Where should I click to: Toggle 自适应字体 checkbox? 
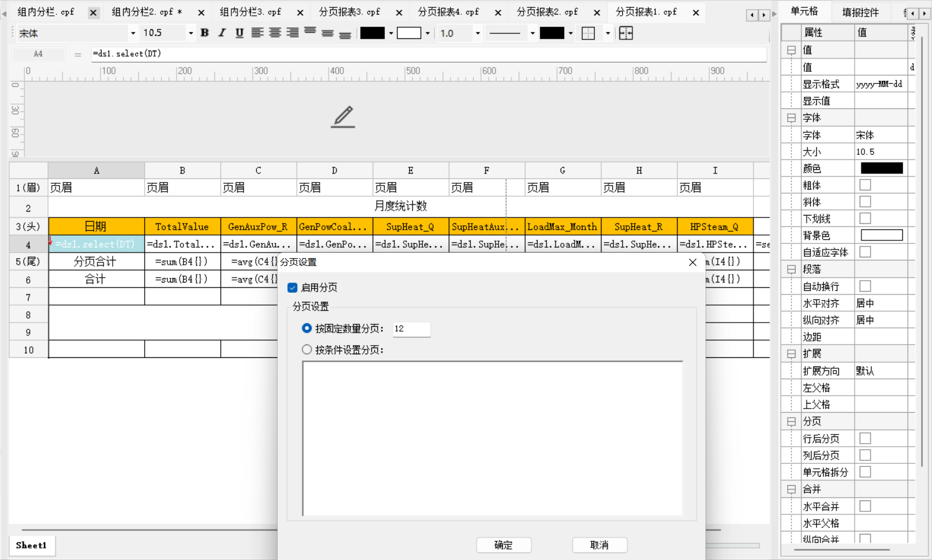coord(865,252)
